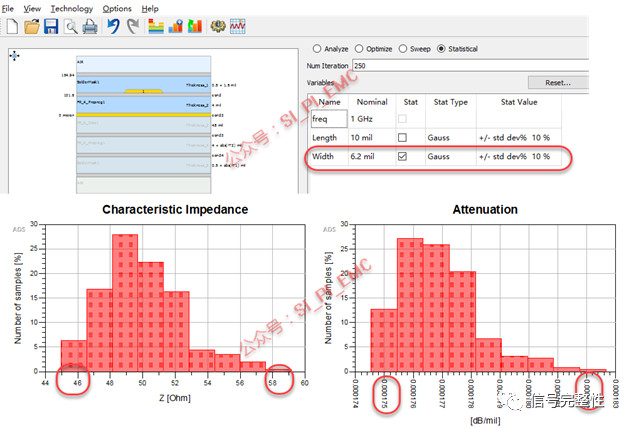This screenshot has width=624, height=428.
Task: Click the red waveform plot icon
Action: [x=238, y=26]
